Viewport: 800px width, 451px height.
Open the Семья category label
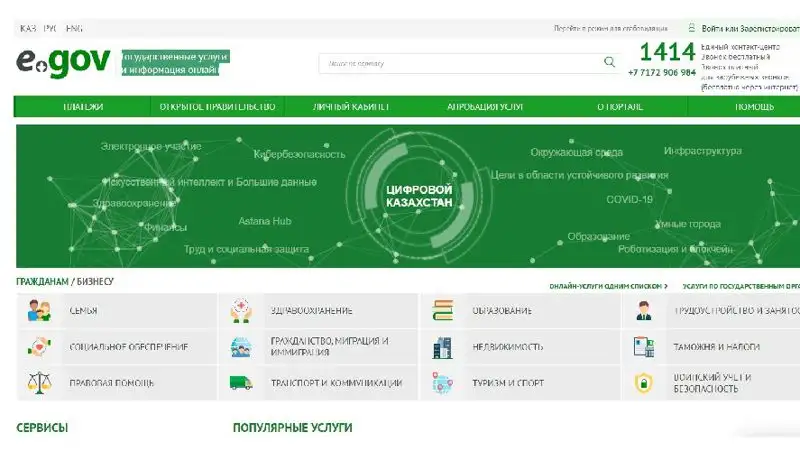(83, 311)
